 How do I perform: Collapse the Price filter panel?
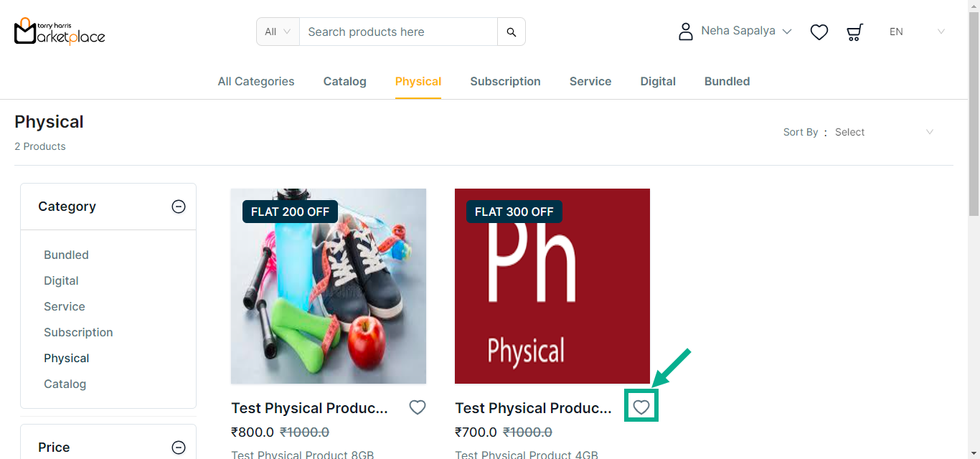179,448
